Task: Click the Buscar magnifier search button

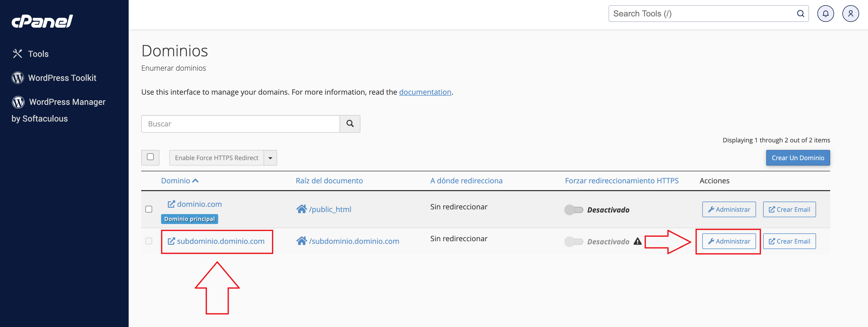Action: click(349, 124)
